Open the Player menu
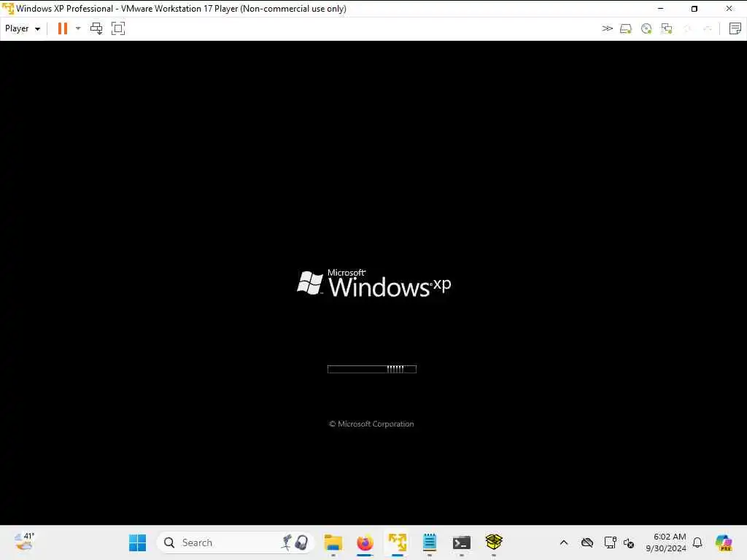Image resolution: width=747 pixels, height=560 pixels. (x=23, y=28)
